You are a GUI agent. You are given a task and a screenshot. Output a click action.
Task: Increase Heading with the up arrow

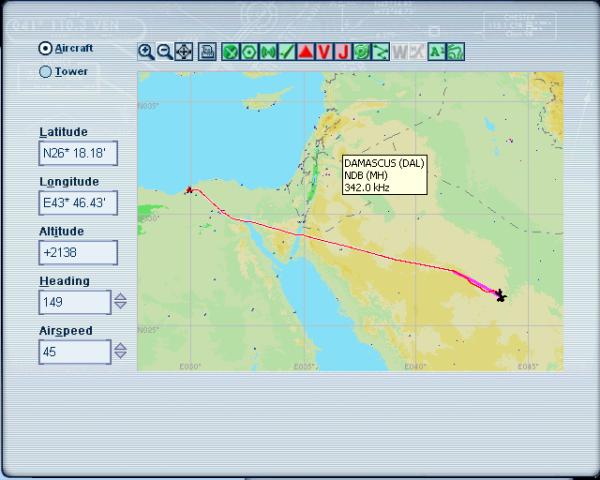coord(121,297)
